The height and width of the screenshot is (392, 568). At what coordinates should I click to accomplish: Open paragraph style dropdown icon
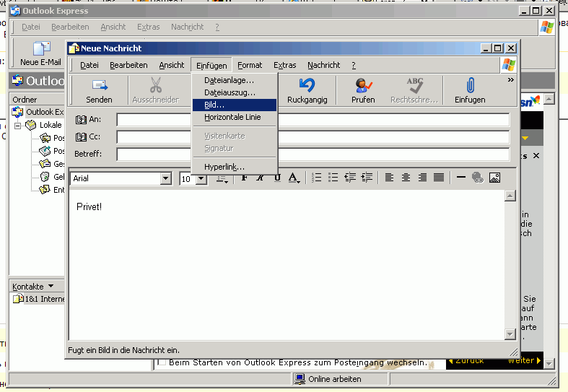point(222,179)
